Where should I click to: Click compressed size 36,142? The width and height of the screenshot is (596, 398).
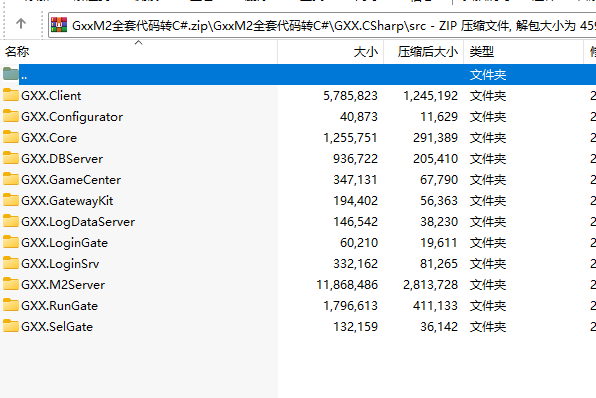click(439, 327)
